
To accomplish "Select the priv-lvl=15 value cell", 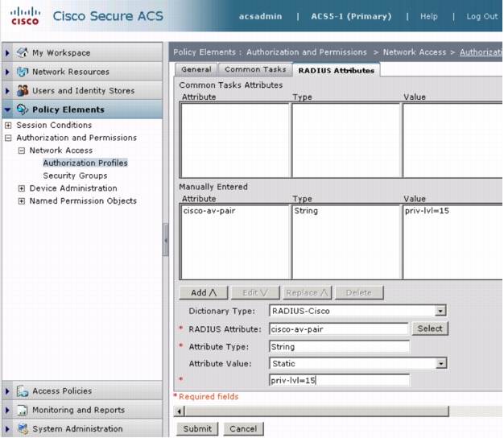I will [427, 211].
